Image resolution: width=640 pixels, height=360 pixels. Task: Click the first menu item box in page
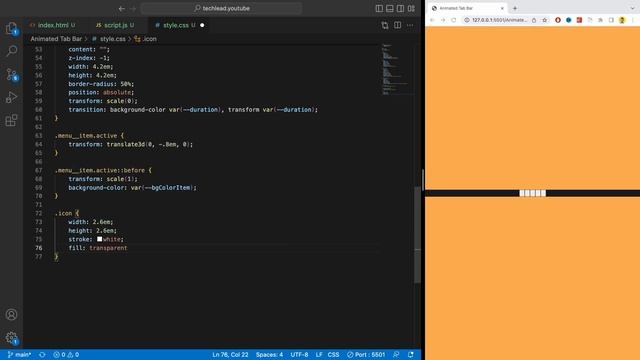click(522, 193)
